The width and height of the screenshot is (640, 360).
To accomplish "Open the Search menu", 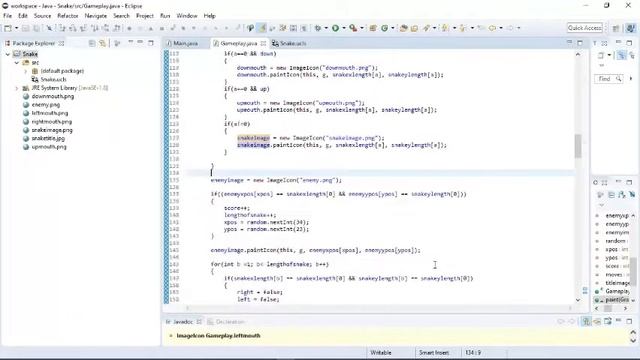I will 121,16.
